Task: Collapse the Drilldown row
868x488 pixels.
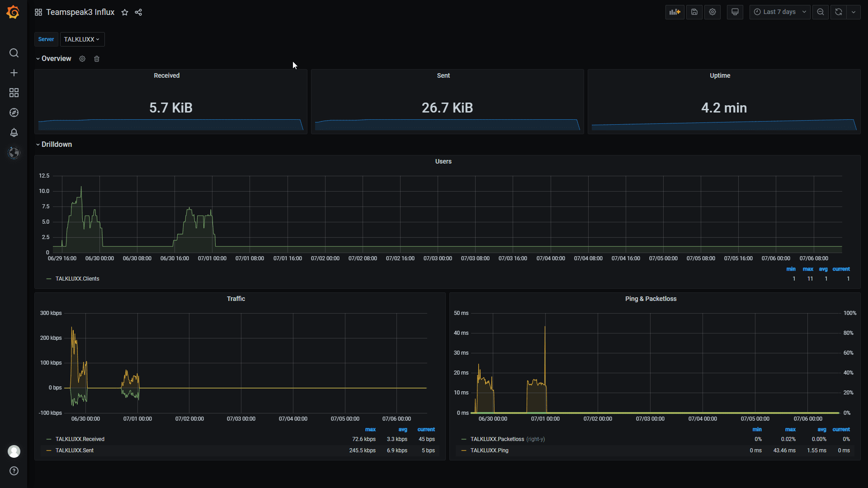Action: tap(54, 145)
